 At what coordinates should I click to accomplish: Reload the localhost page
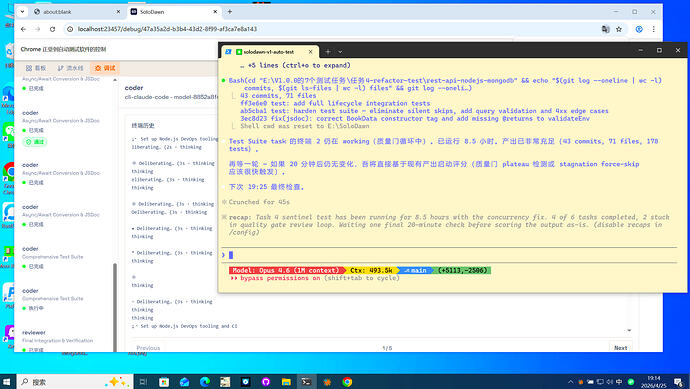tap(52, 29)
